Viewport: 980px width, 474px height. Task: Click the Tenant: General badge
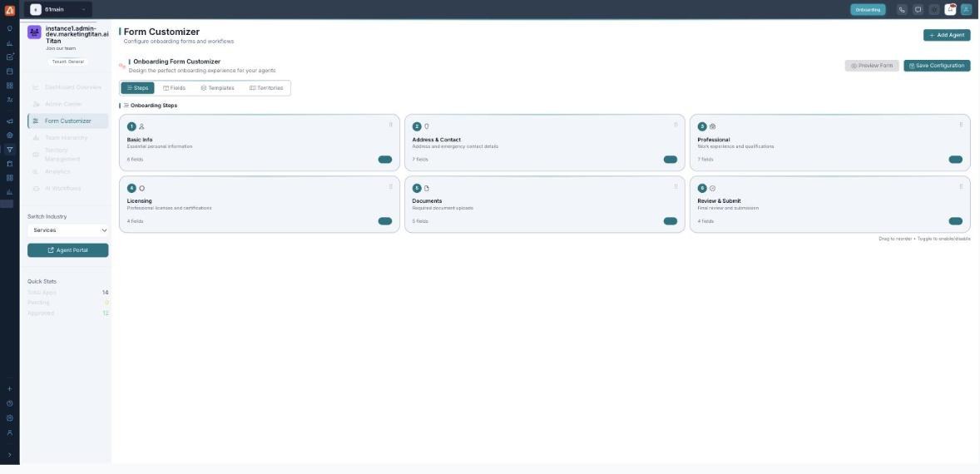point(67,62)
